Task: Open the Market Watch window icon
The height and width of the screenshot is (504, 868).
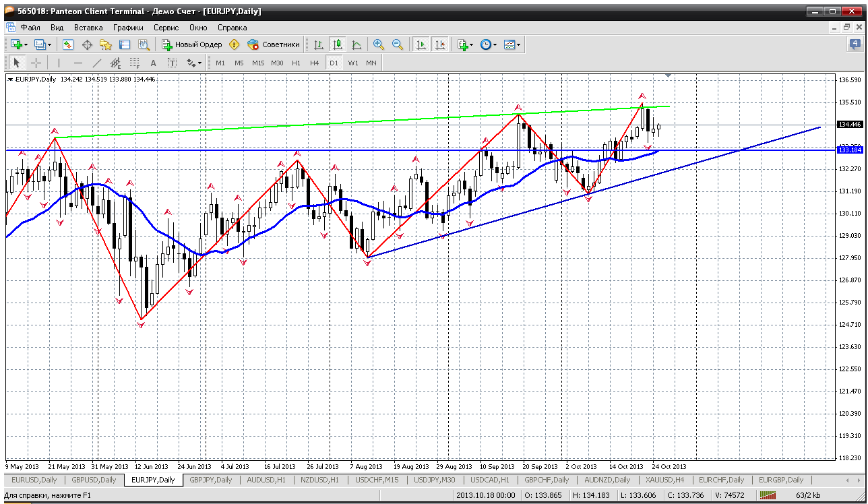Action: click(x=68, y=44)
